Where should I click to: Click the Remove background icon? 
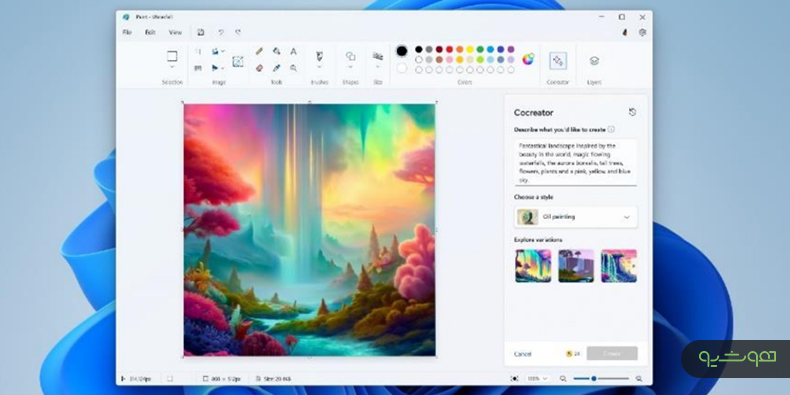238,61
